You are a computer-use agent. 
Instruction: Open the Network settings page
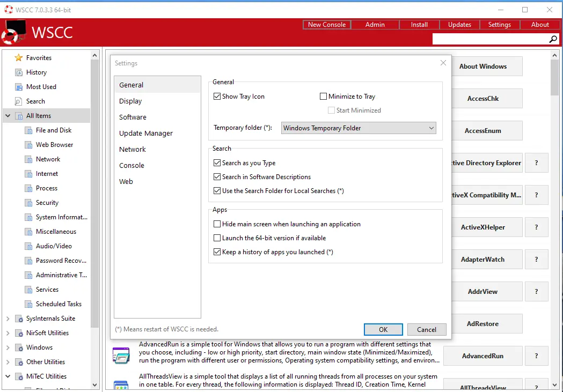(x=157, y=149)
